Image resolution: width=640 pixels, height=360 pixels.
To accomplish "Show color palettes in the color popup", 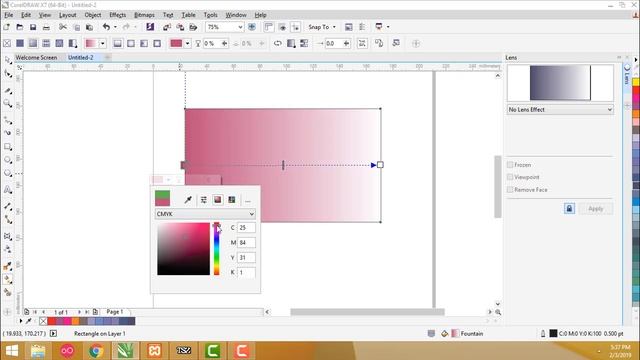I will 232,200.
